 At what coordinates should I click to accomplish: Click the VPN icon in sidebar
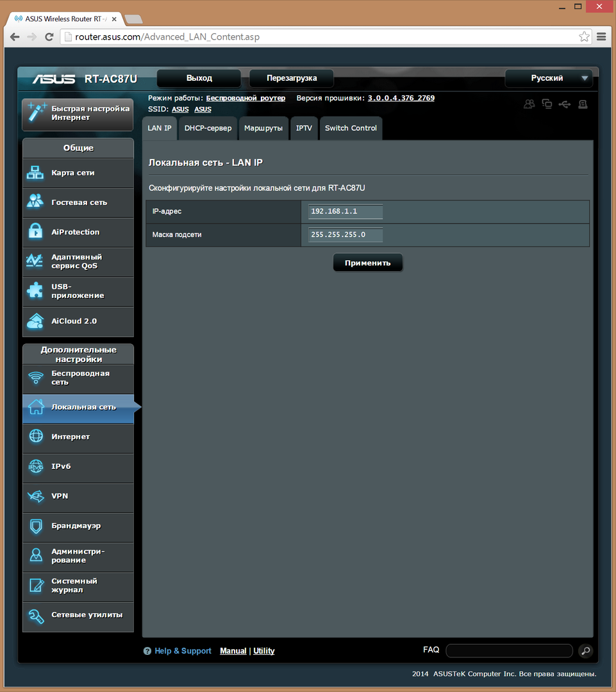(x=36, y=497)
